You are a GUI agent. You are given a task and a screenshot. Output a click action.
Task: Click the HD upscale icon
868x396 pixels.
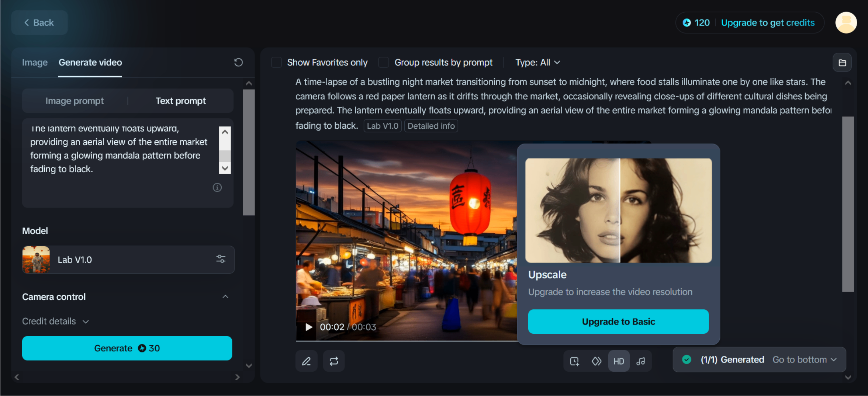(x=619, y=361)
